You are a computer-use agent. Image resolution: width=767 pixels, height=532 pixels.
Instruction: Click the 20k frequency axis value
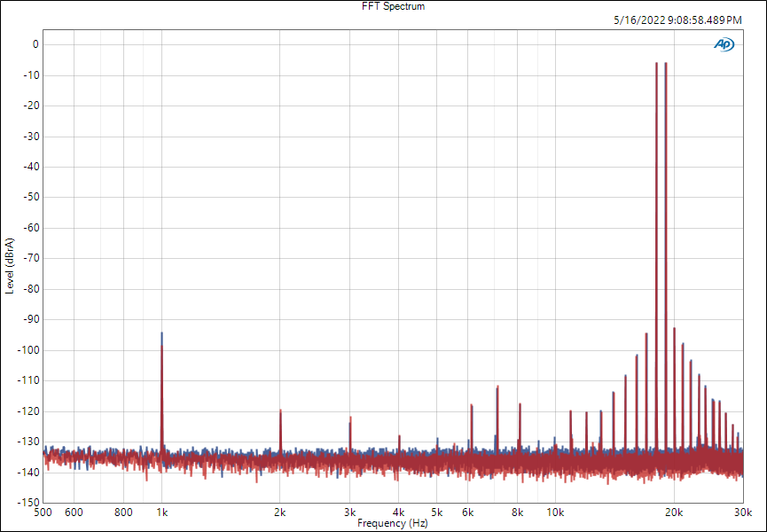click(674, 512)
